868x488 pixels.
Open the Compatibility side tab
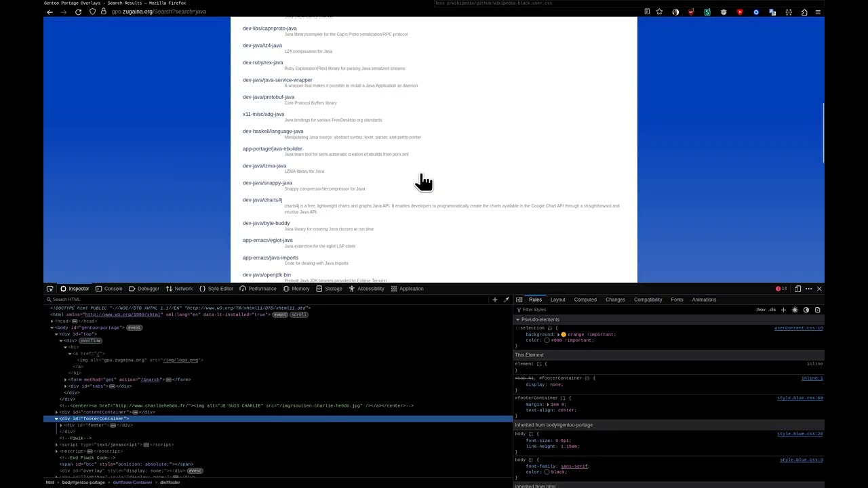648,300
